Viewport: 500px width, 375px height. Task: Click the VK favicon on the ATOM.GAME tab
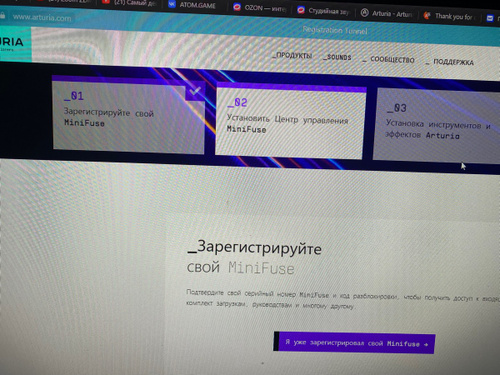(172, 4)
